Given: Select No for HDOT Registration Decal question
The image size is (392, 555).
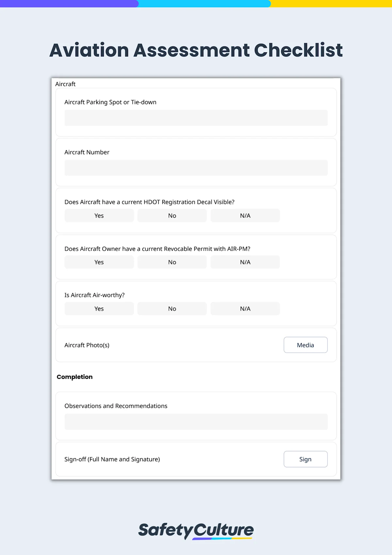Looking at the screenshot, I should pyautogui.click(x=172, y=215).
